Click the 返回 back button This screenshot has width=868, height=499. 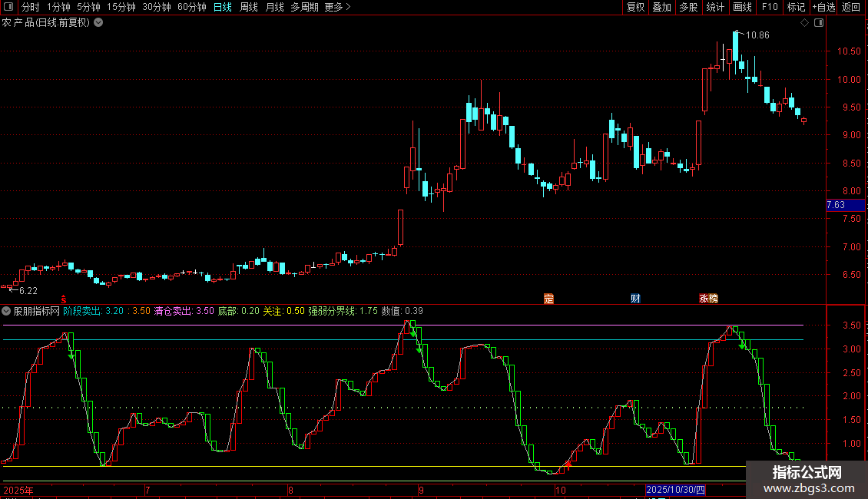851,7
